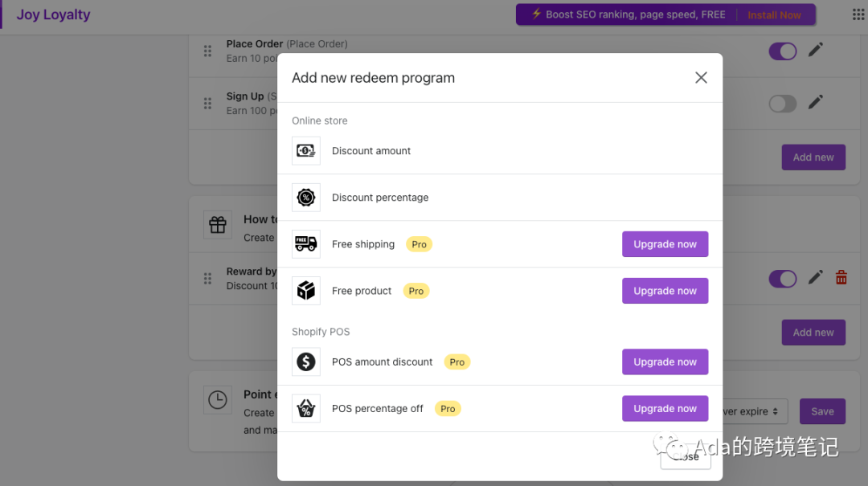The height and width of the screenshot is (486, 868).
Task: Save the point expiry setting
Action: coord(822,411)
